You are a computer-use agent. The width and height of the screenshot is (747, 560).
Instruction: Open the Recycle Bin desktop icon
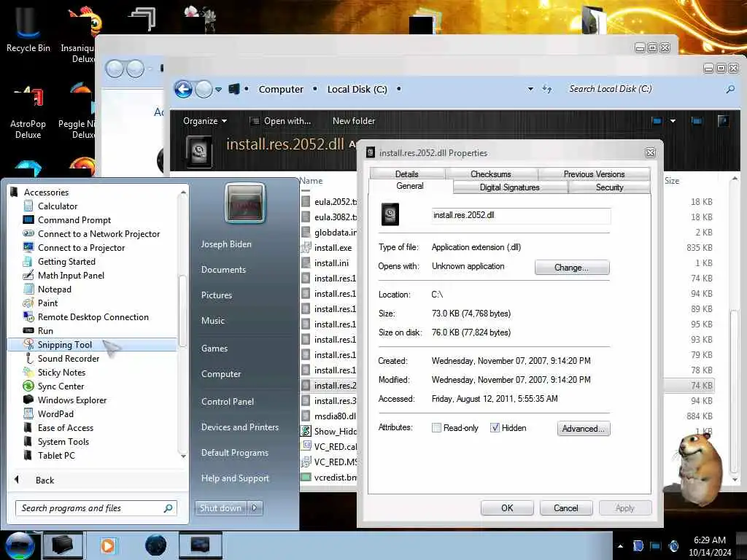pos(28,28)
